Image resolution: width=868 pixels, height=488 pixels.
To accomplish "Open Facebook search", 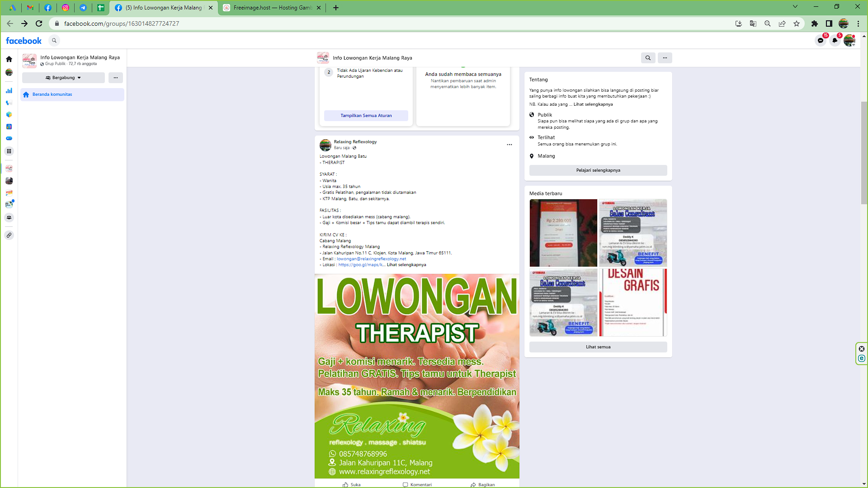I will click(54, 41).
